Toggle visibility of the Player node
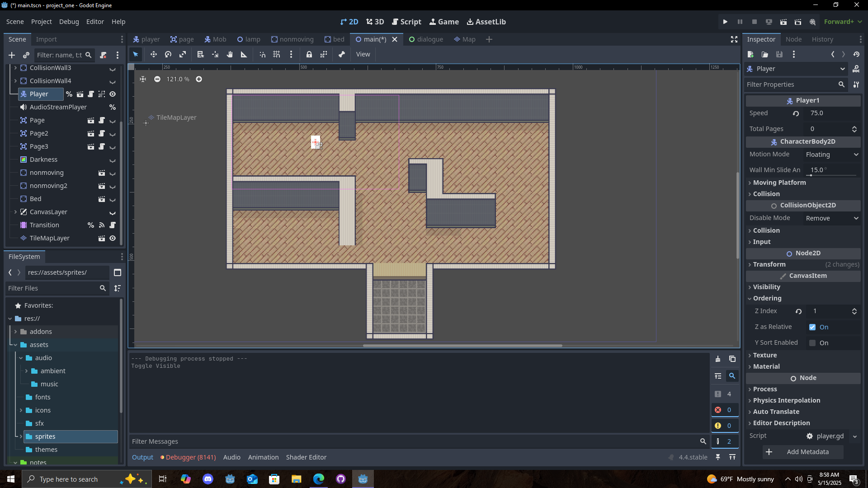Viewport: 868px width, 488px height. pyautogui.click(x=113, y=94)
